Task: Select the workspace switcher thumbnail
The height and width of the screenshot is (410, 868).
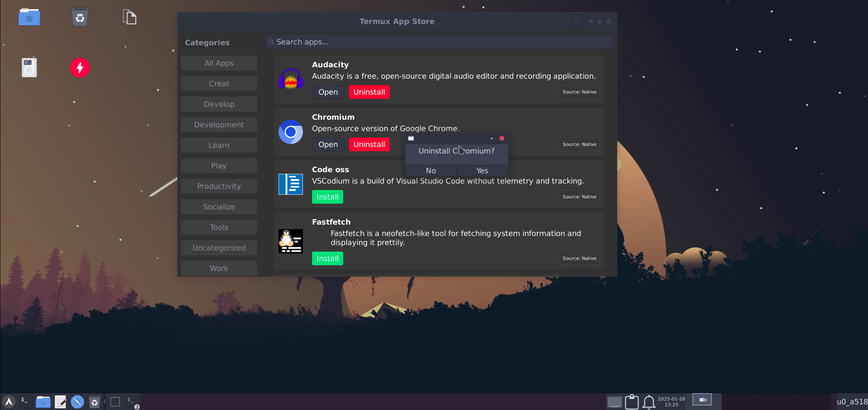Action: (702, 399)
